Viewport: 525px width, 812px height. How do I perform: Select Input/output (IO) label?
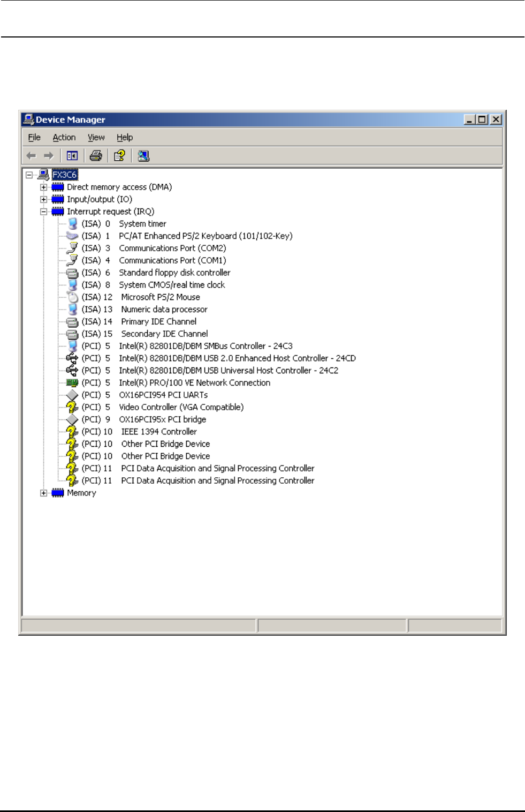tap(100, 199)
